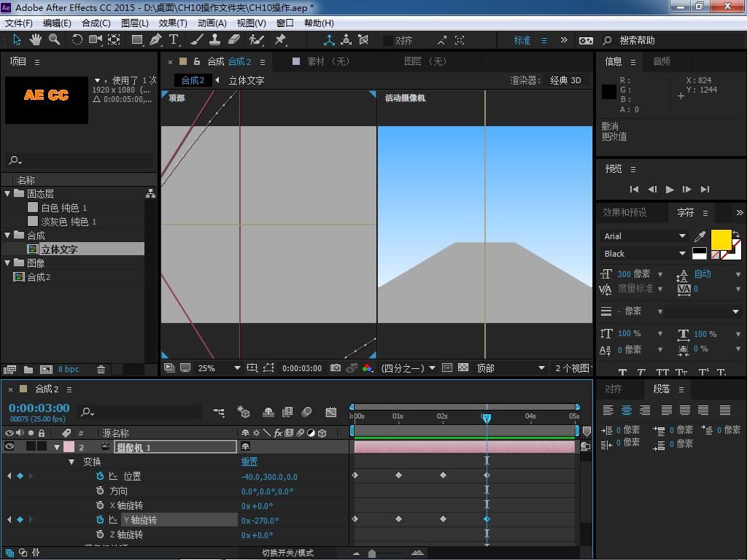Viewport: 747px width, 560px height.
Task: Select the Horizontal Type tool
Action: point(174,40)
